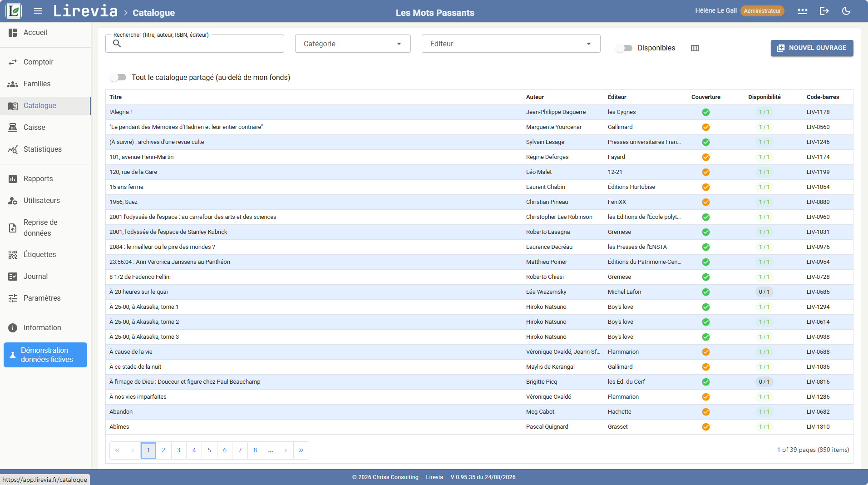Switch to dark mode moon icon
This screenshot has width=868, height=485.
tap(846, 11)
